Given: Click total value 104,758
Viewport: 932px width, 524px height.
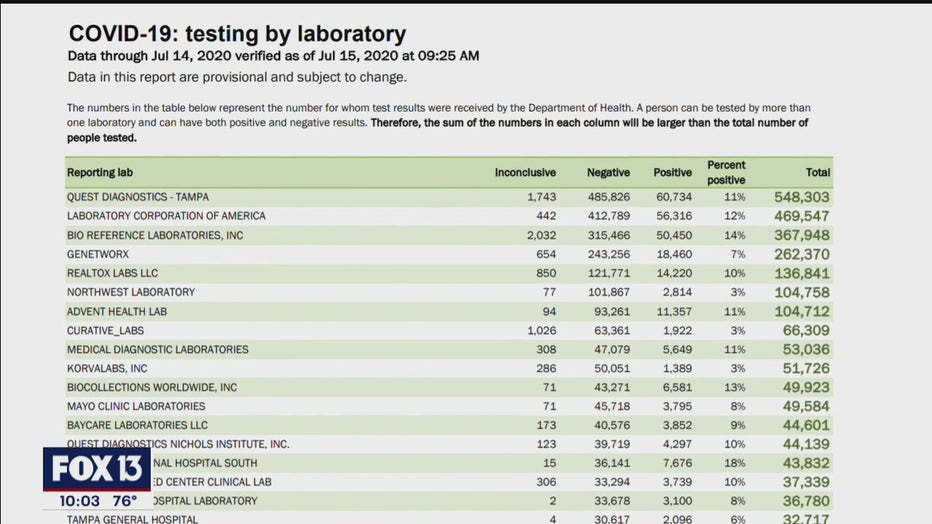Looking at the screenshot, I should [x=801, y=292].
